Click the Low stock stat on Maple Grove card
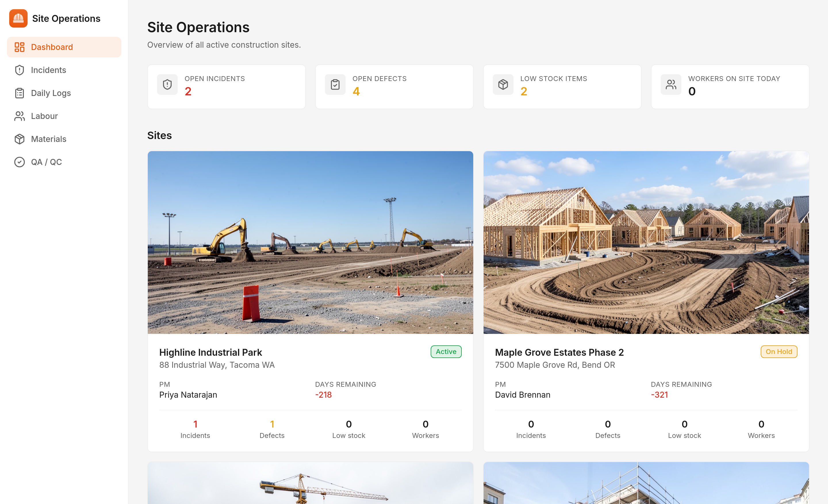 (x=685, y=429)
